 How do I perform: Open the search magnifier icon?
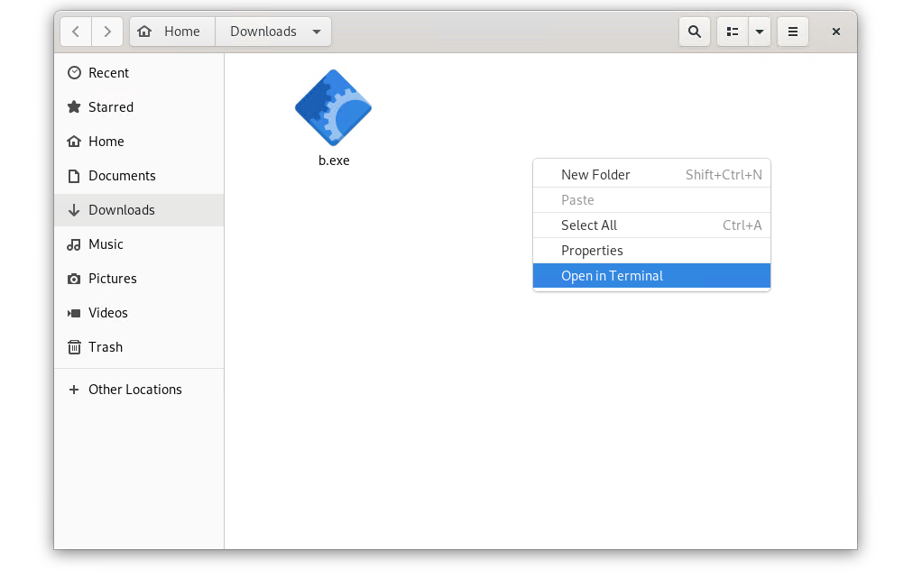coord(694,32)
